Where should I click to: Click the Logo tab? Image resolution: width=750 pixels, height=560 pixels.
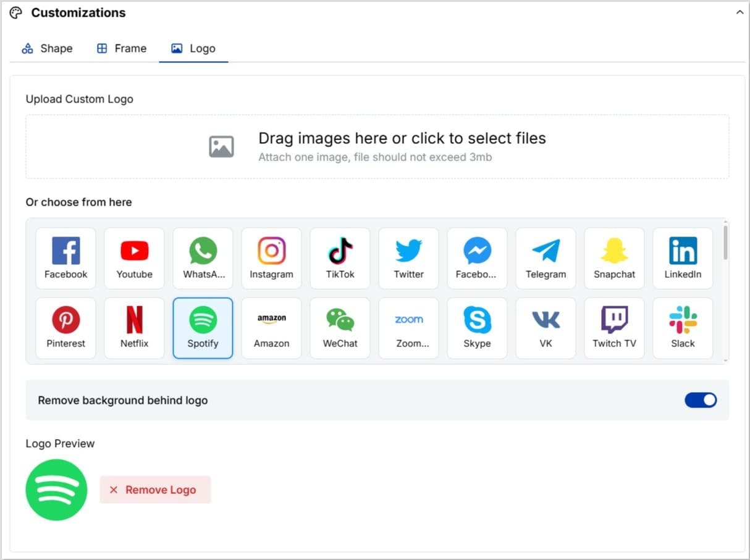193,48
